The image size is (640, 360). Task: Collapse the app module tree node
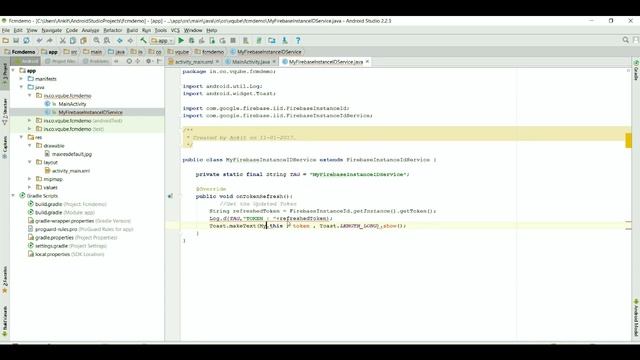coord(13,71)
